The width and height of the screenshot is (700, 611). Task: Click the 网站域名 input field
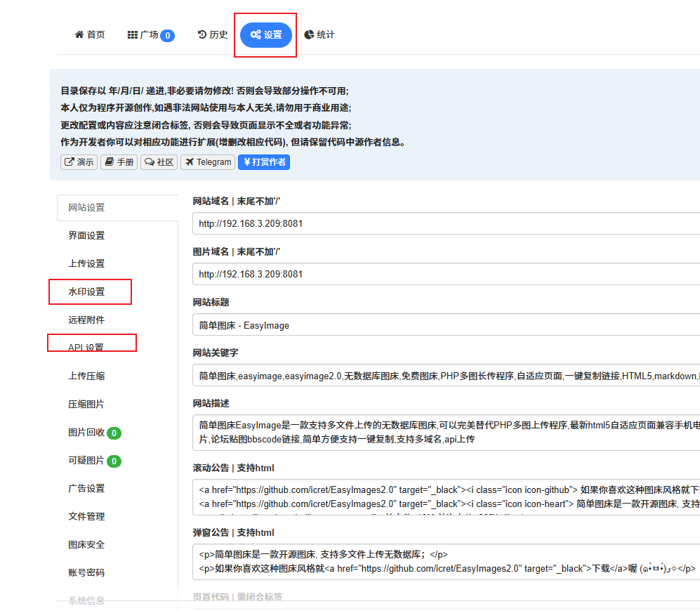tap(446, 223)
